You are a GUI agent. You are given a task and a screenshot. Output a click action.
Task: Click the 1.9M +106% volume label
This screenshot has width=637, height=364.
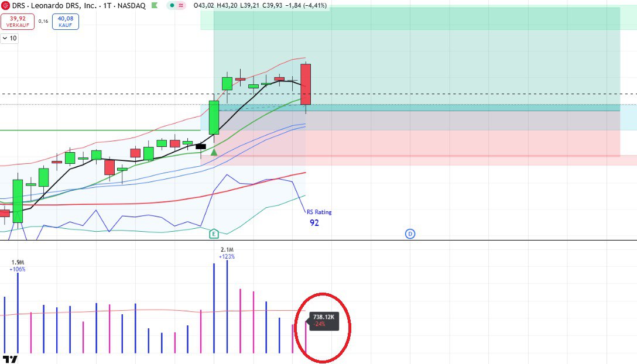click(x=17, y=266)
